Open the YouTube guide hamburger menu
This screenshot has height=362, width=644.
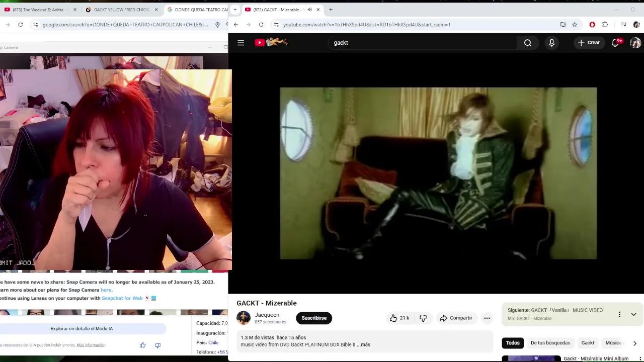[240, 43]
